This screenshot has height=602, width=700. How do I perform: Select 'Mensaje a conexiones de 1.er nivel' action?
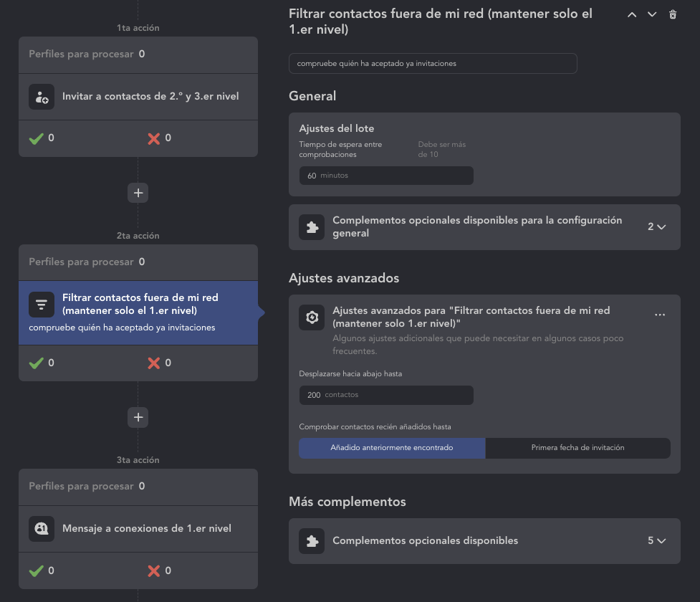pos(147,529)
